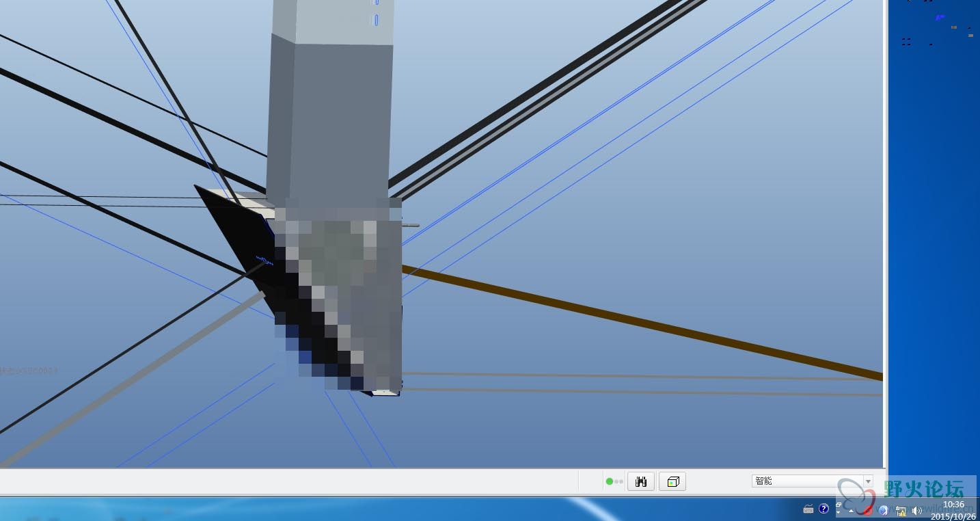This screenshot has height=521, width=980.
Task: Open the blue question mark help icon
Action: point(824,509)
